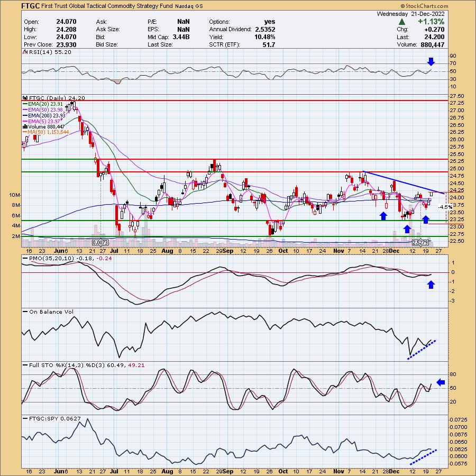Click the 10M volume axis label
Screen dimensions: 476x476
pos(15,195)
